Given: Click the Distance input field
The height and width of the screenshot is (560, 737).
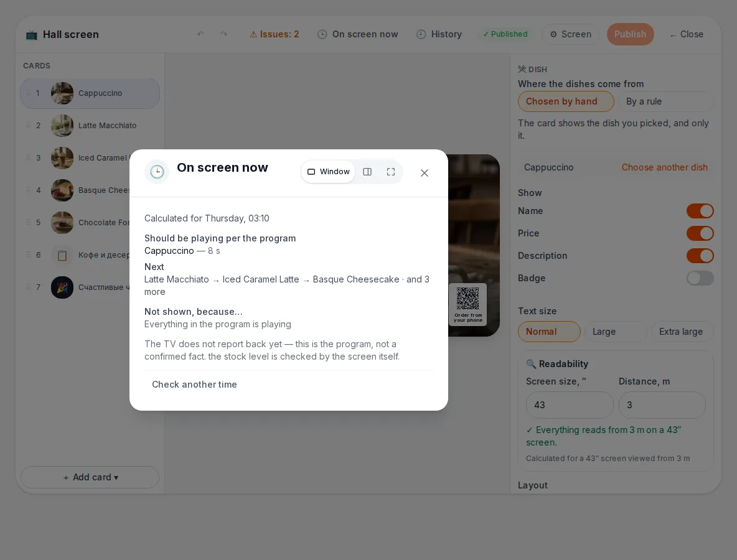Looking at the screenshot, I should click(x=662, y=405).
